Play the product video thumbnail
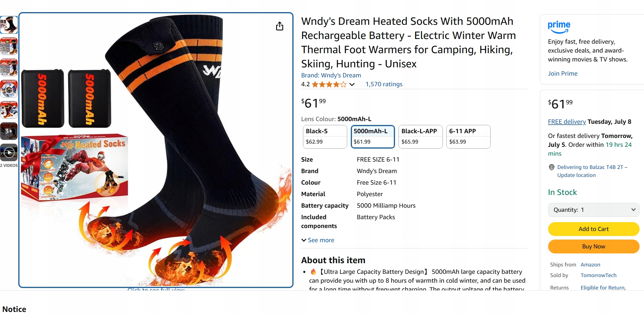This screenshot has height=314, width=644. tap(9, 152)
